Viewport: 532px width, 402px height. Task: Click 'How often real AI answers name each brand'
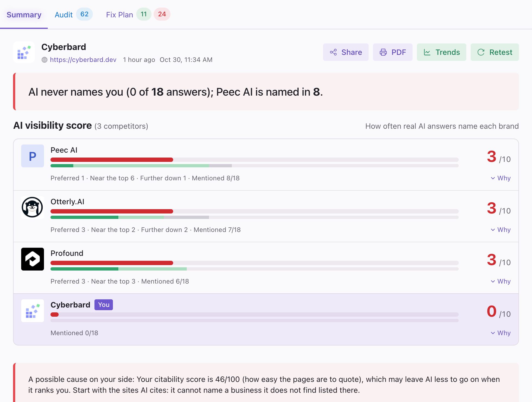[442, 126]
